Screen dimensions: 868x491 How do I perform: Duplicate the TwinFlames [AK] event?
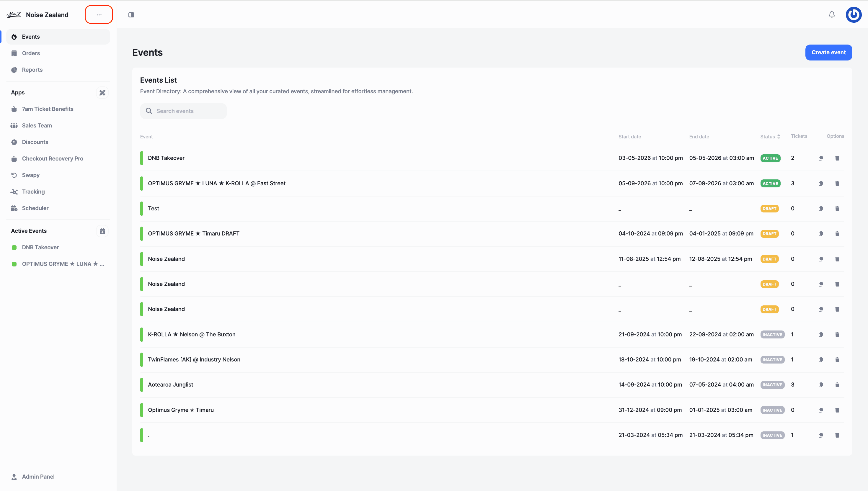[x=820, y=359]
